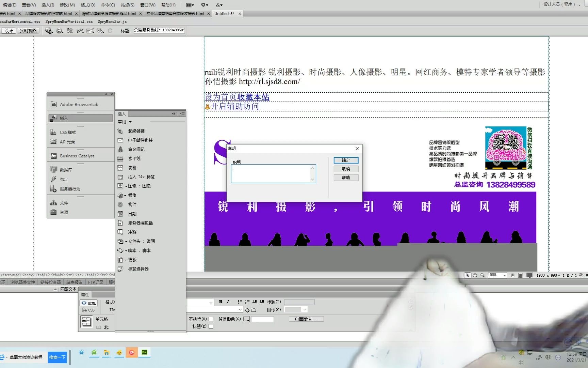This screenshot has height=368, width=588.
Task: Open the Adobe BrowserLab panel
Action: [x=81, y=104]
